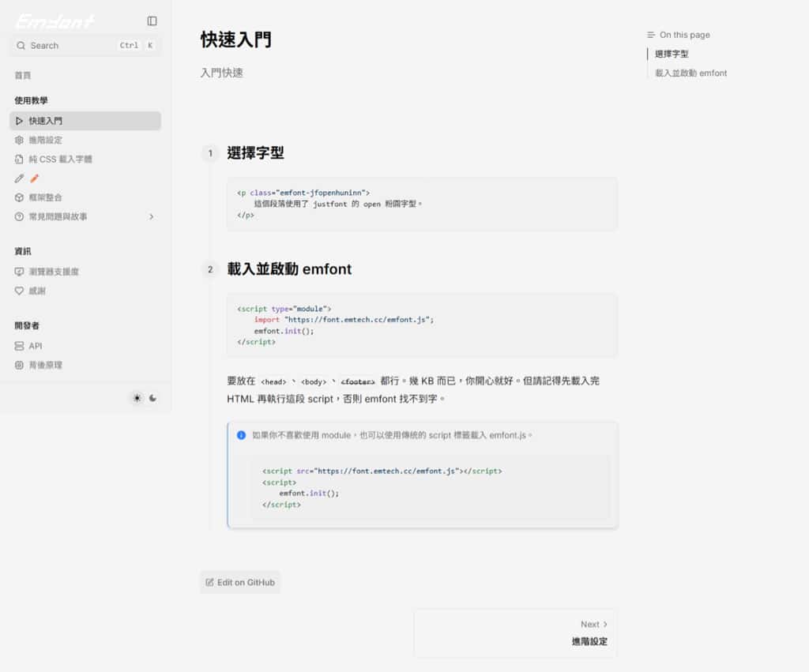Screen dimensions: 809x672
Task: Expand the 常見問題與故事 chevron
Action: tap(151, 216)
